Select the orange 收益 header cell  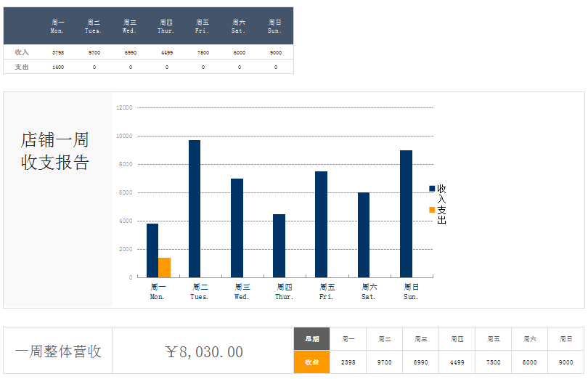311,362
